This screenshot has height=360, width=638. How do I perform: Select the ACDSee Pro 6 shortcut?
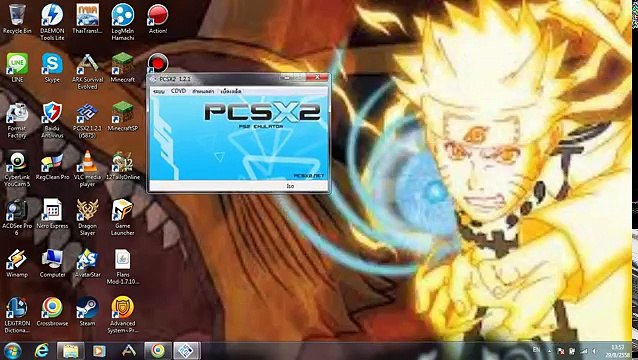pos(17,218)
